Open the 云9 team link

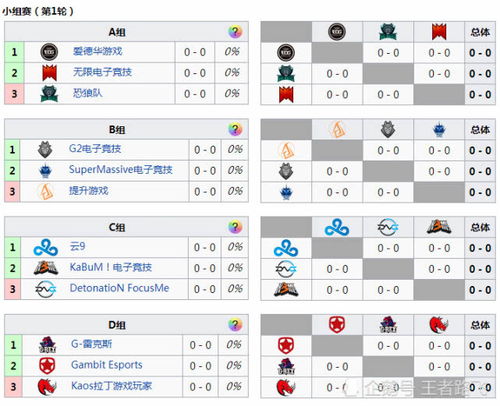[77, 246]
